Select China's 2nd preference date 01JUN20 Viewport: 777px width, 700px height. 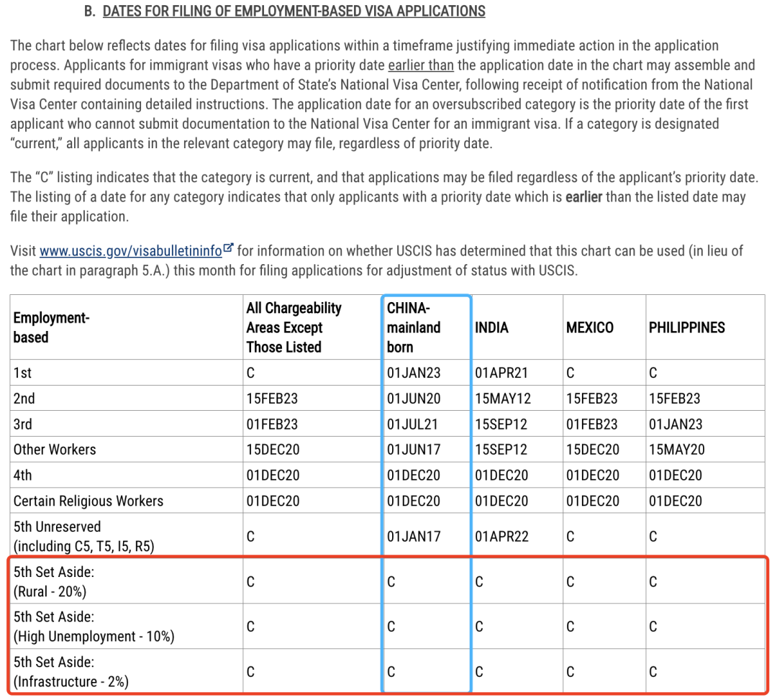[x=414, y=399]
